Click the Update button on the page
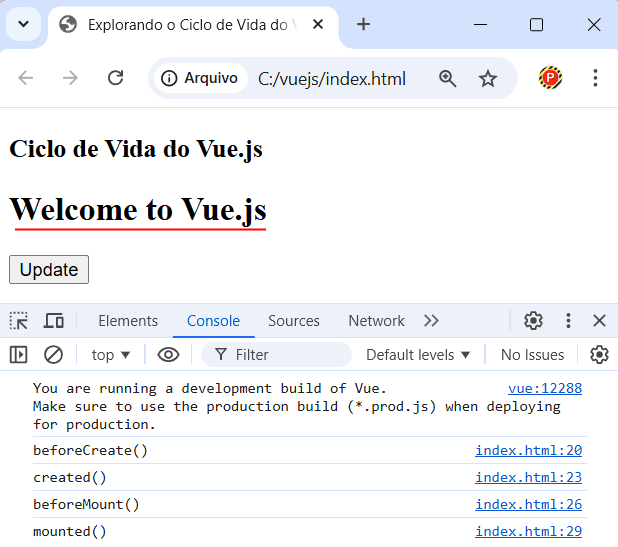The height and width of the screenshot is (547, 618). coord(49,270)
